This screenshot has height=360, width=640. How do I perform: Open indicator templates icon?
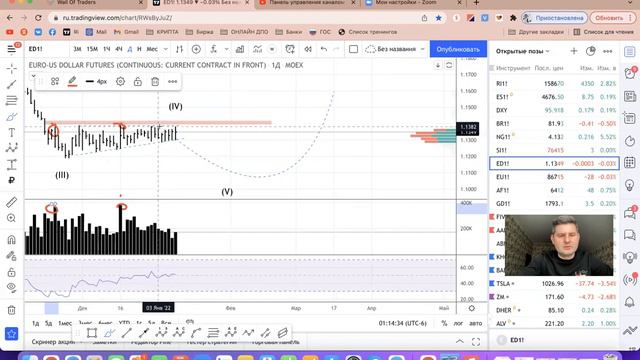(x=258, y=49)
